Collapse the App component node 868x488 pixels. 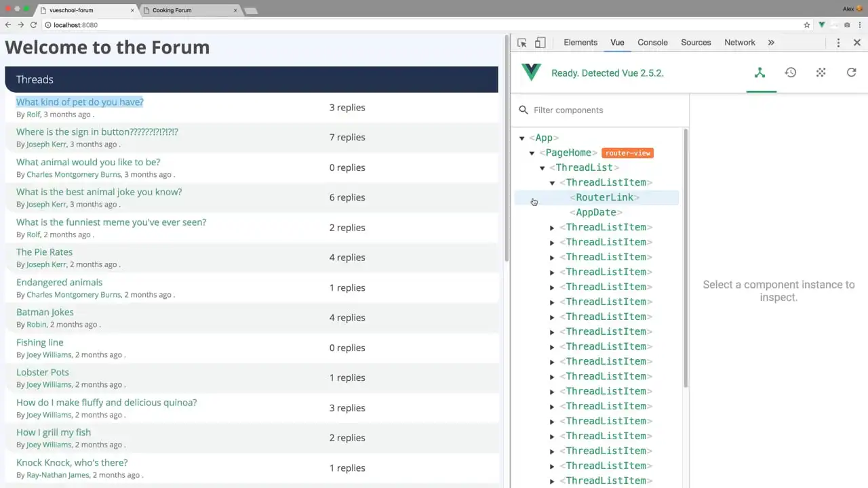coord(522,138)
